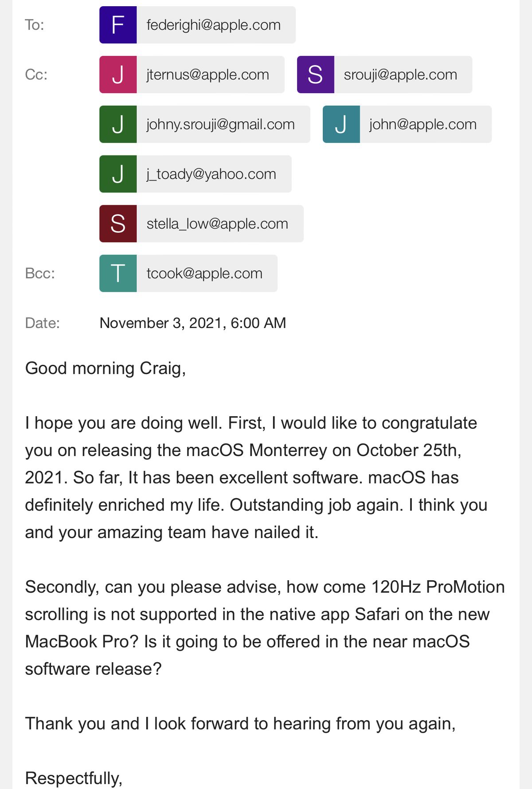Select the jternus@apple.com address
532x789 pixels.
[208, 74]
